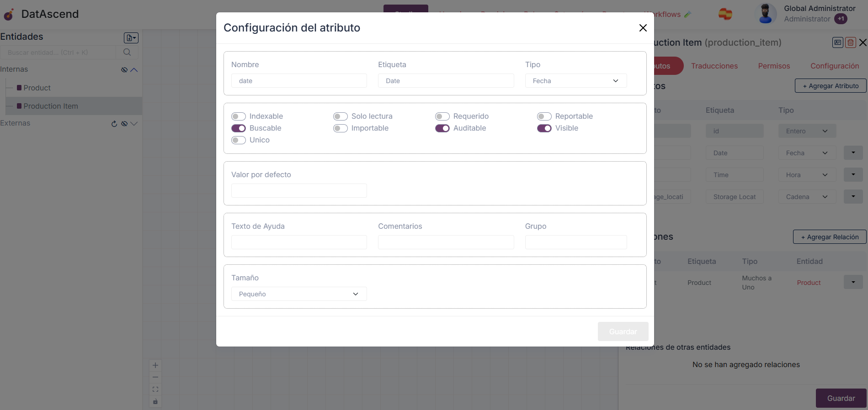This screenshot has width=868, height=410.
Task: Click the Storage Locat label field
Action: coord(735,197)
